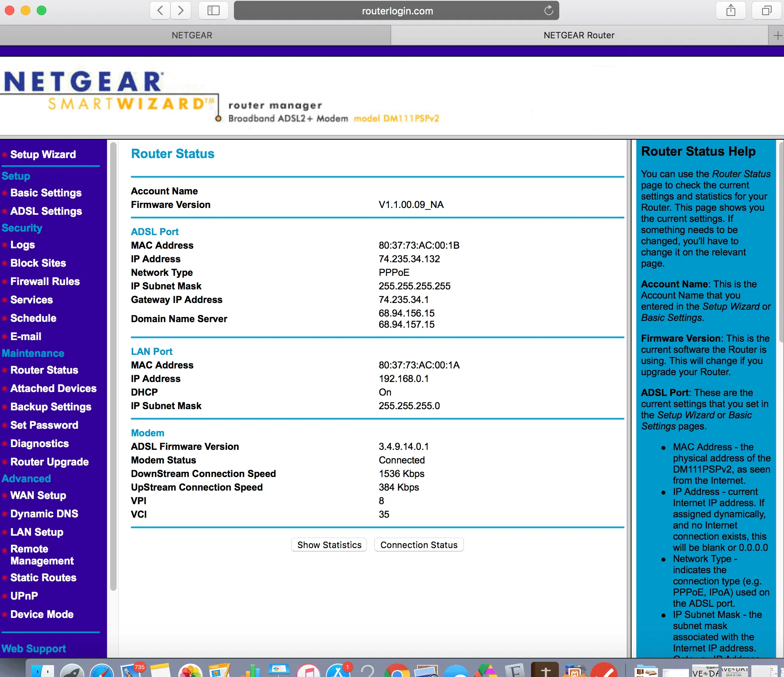Image resolution: width=784 pixels, height=677 pixels.
Task: Open Google Chrome in the dock
Action: coord(396,671)
